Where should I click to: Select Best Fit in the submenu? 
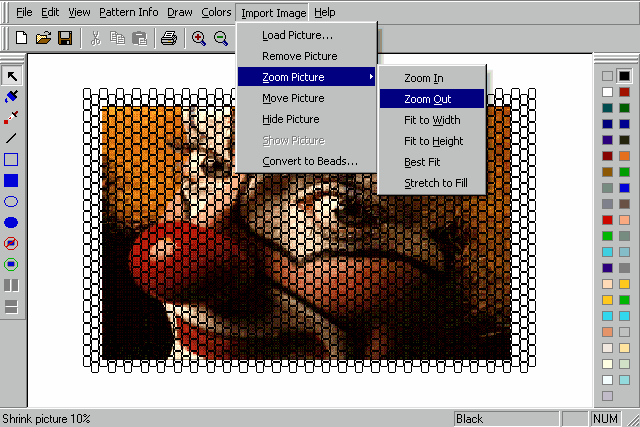click(x=432, y=162)
